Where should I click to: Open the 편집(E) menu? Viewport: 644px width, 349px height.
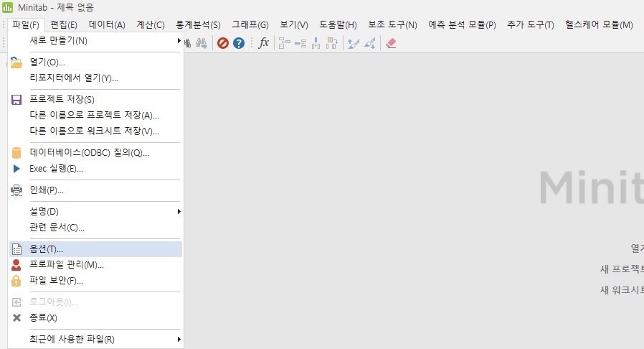pos(64,24)
